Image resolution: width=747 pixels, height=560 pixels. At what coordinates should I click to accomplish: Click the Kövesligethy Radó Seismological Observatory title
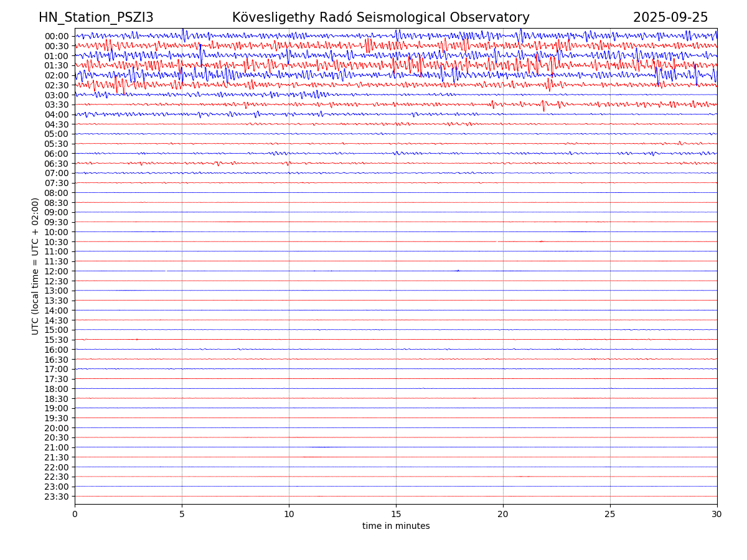[x=380, y=17]
